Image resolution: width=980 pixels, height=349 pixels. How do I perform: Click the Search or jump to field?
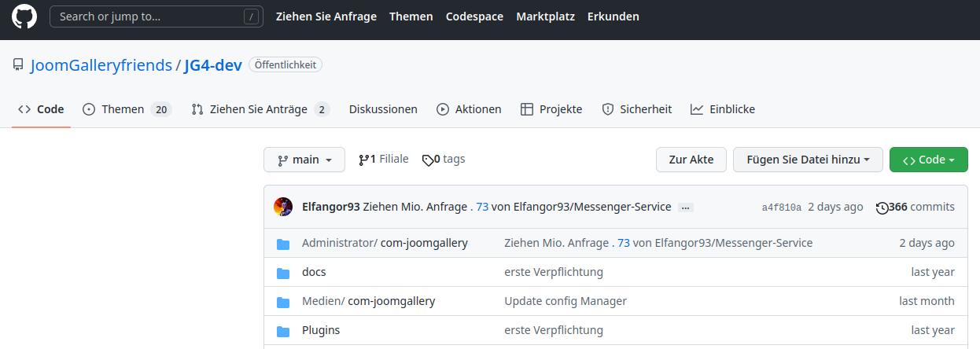tap(156, 17)
